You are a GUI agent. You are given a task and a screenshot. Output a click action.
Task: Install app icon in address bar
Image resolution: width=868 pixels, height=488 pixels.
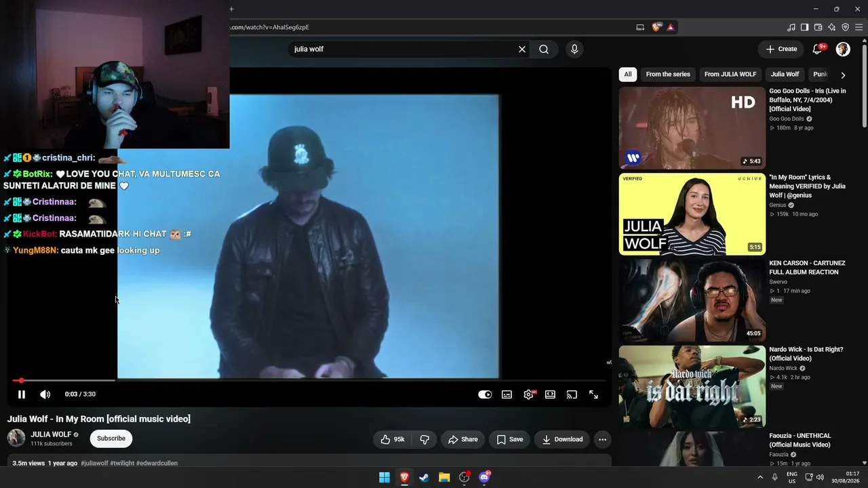pos(640,27)
